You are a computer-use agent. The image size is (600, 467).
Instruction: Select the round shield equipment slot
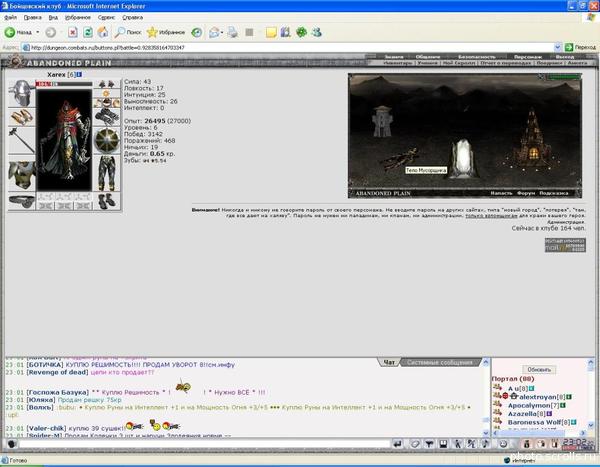(107, 140)
